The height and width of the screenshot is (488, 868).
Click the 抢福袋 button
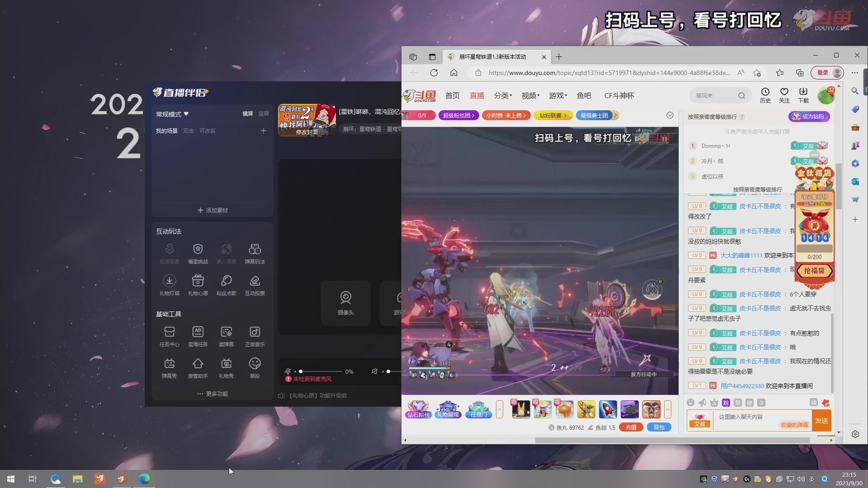pos(814,271)
